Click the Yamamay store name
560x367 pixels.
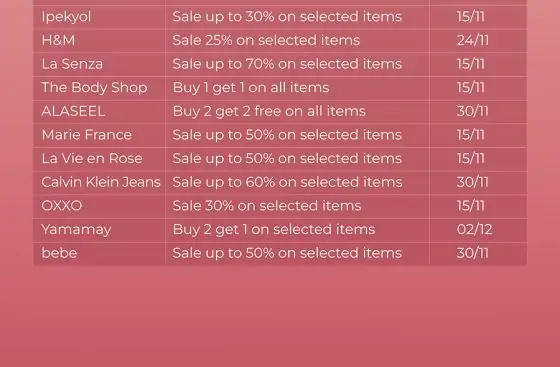pyautogui.click(x=76, y=230)
